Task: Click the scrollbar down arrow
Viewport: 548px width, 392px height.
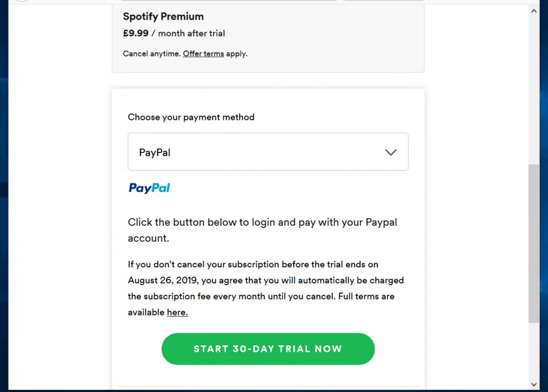Action: [x=534, y=384]
